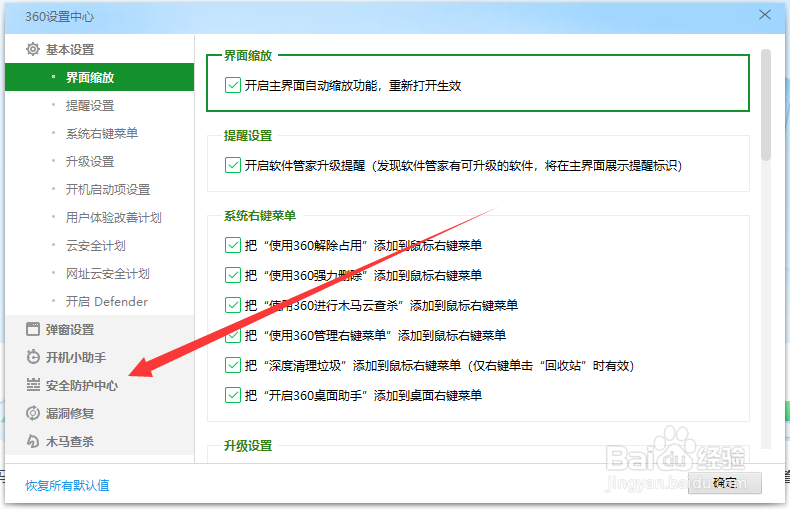
Task: Click the clock icon beside 开机小助手
Action: [33, 357]
